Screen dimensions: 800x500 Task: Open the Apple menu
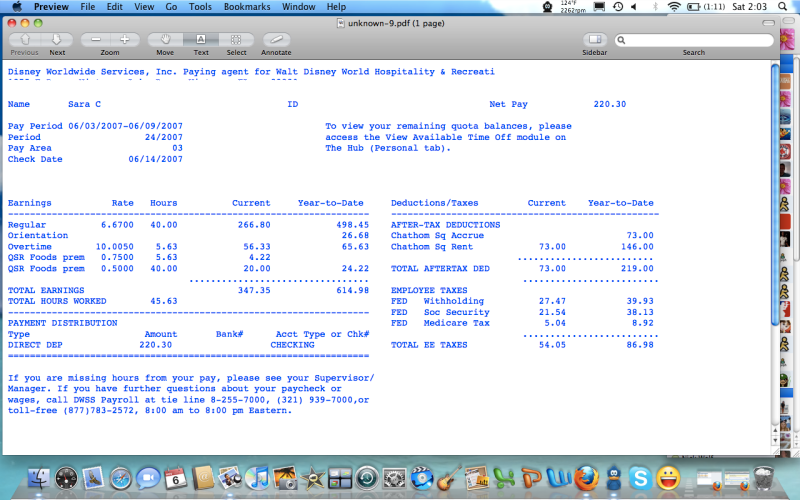pos(17,7)
